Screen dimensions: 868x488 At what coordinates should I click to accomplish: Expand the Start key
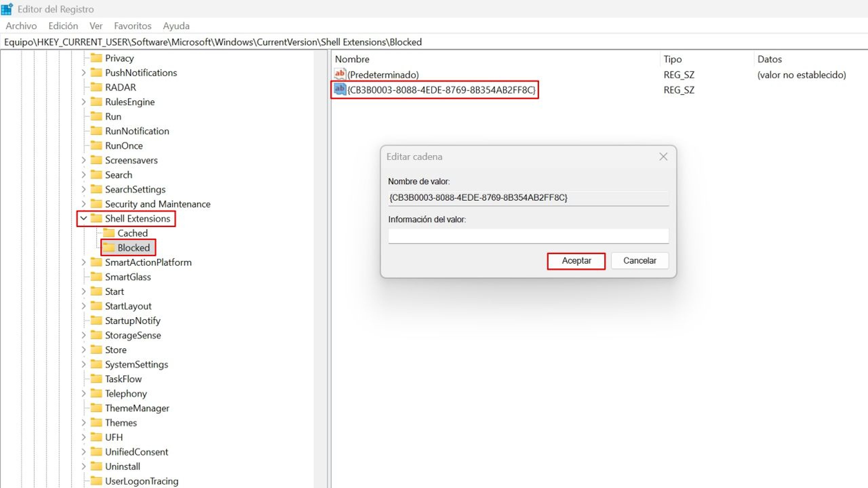(84, 292)
